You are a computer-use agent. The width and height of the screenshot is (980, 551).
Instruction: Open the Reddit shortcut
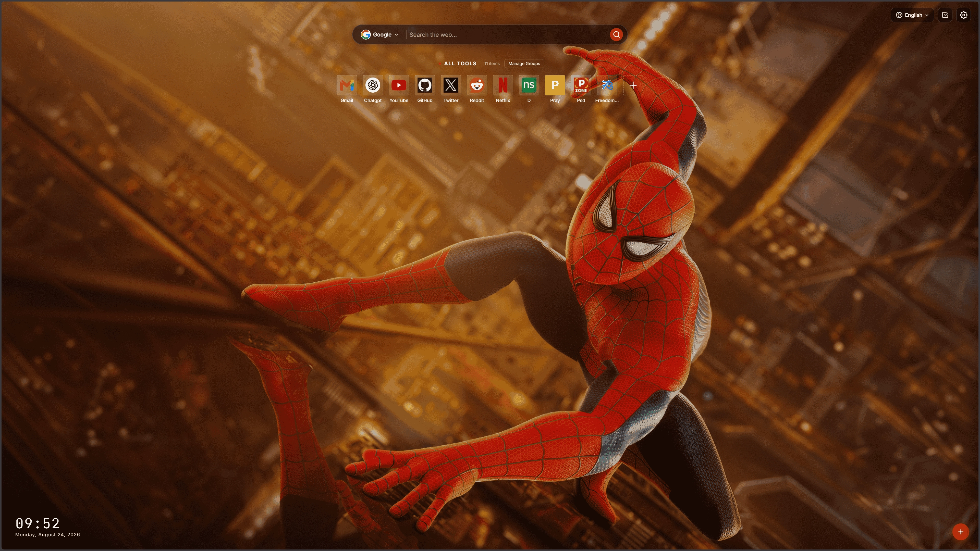477,85
